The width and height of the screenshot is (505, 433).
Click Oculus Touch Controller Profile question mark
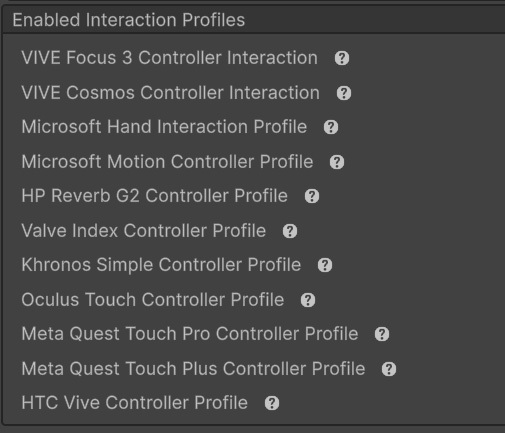(308, 300)
